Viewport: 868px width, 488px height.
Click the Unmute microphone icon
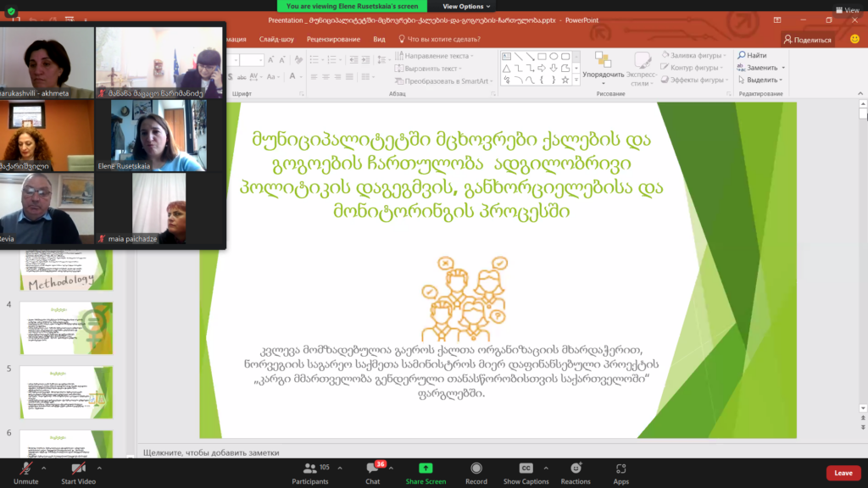25,469
